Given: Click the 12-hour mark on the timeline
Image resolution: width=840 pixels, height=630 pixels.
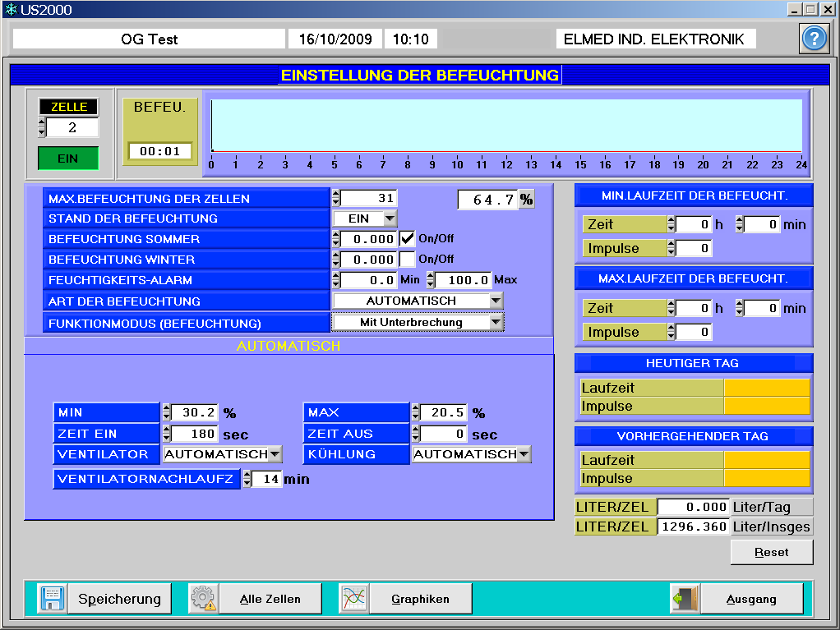Looking at the screenshot, I should coord(506,164).
